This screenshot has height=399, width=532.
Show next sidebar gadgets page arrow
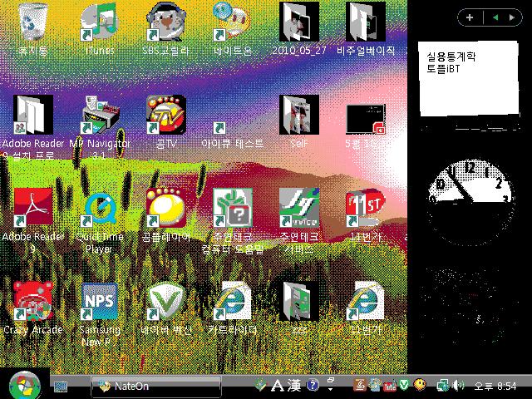pyautogui.click(x=512, y=17)
